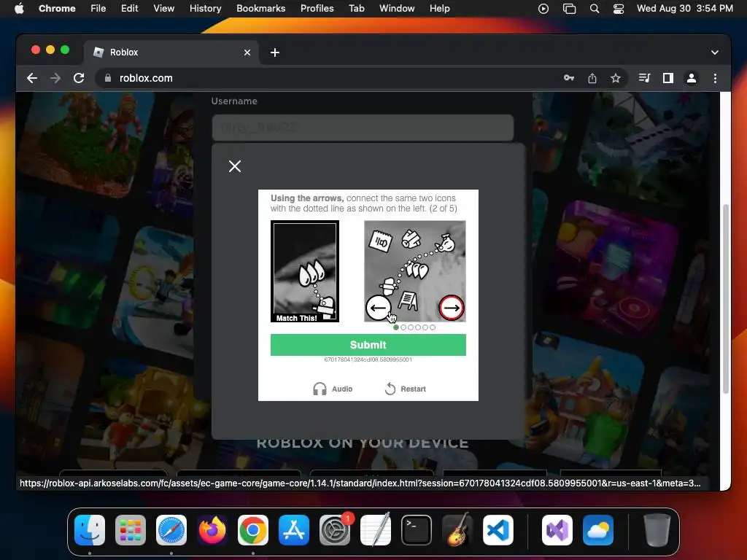Bookmark this tab with the star icon
This screenshot has height=560, width=747.
(616, 78)
